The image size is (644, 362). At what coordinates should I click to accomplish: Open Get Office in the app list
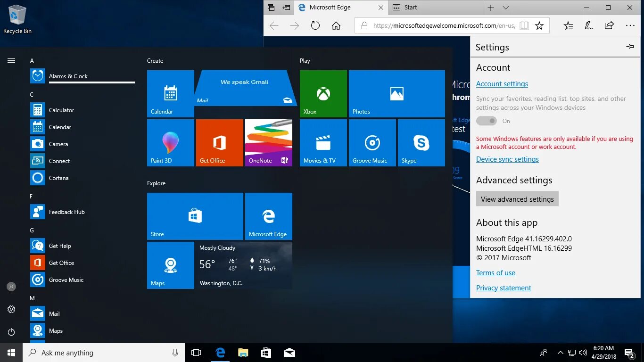coord(83,263)
